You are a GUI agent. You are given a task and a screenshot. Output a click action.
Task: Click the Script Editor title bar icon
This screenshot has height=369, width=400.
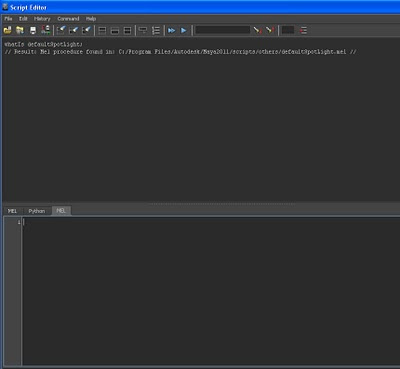pos(5,7)
